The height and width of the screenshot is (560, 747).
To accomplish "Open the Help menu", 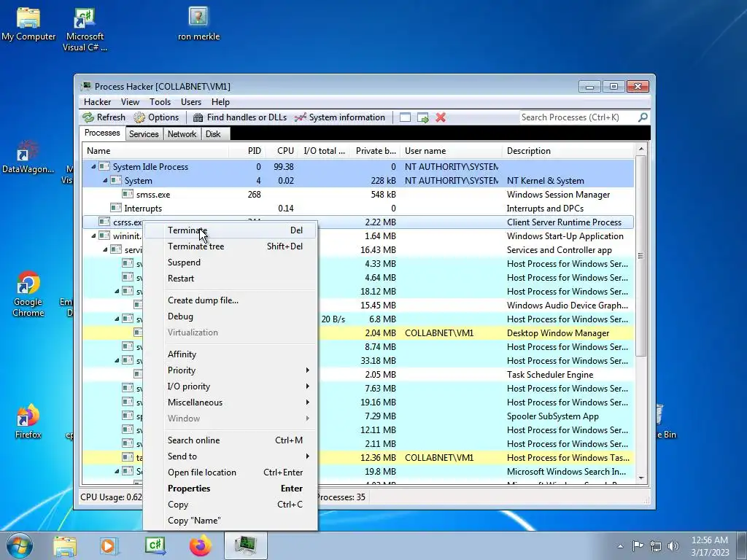I will coord(220,102).
